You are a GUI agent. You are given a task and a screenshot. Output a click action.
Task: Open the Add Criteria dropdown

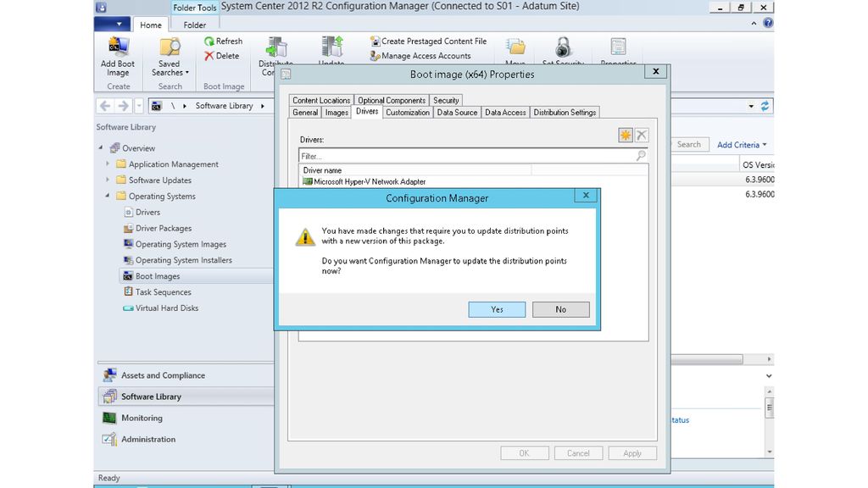pyautogui.click(x=742, y=144)
